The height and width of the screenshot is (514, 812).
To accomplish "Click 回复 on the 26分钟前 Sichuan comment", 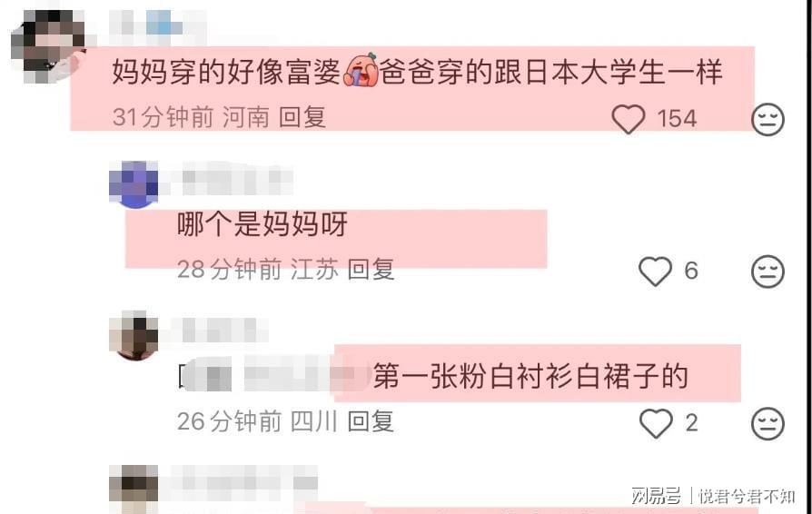I will pos(371,421).
